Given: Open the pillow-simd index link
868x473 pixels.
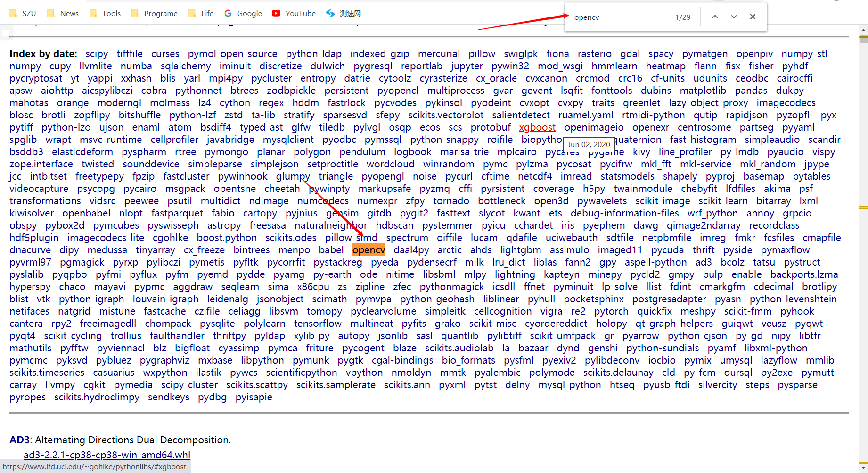Looking at the screenshot, I should [352, 238].
